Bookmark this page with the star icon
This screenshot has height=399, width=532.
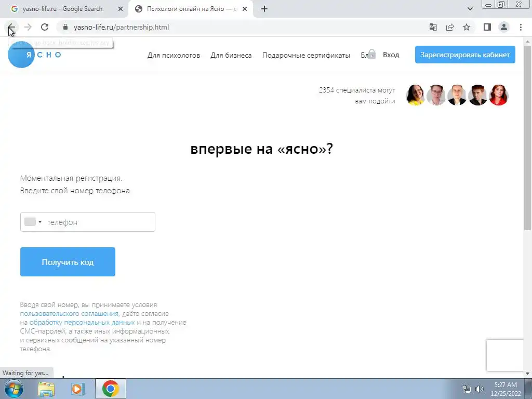click(x=467, y=27)
